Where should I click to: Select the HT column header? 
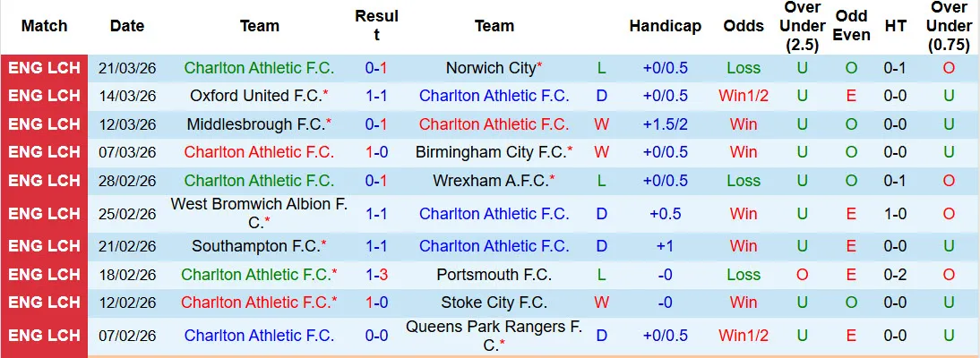tap(895, 26)
